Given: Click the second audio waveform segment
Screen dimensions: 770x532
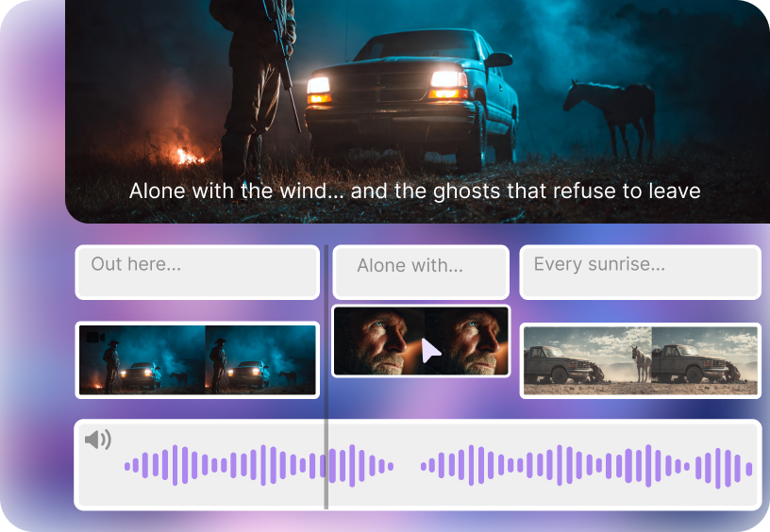Looking at the screenshot, I should [586, 466].
